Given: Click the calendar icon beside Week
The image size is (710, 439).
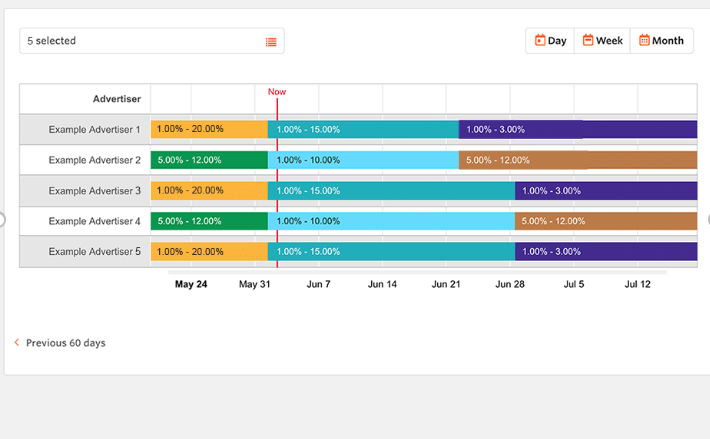Looking at the screenshot, I should 588,41.
